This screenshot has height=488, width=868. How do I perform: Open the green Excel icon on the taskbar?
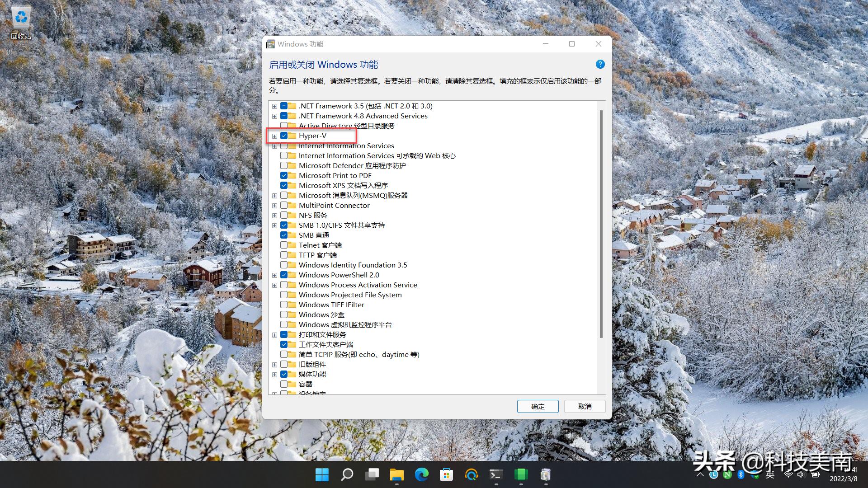click(x=521, y=475)
